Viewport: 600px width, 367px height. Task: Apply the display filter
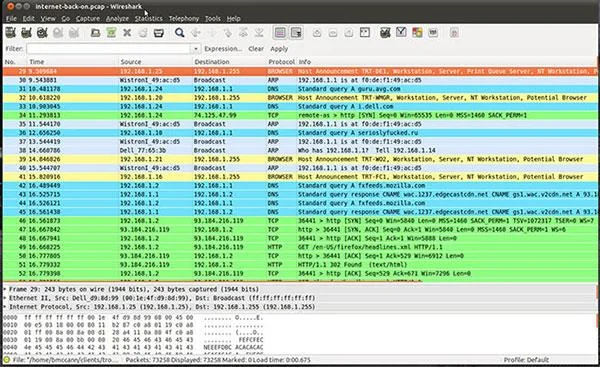pyautogui.click(x=279, y=49)
